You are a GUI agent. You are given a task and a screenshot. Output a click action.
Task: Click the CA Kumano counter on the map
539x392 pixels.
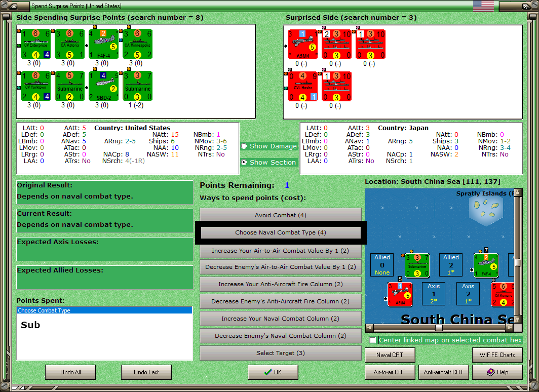coord(503,294)
